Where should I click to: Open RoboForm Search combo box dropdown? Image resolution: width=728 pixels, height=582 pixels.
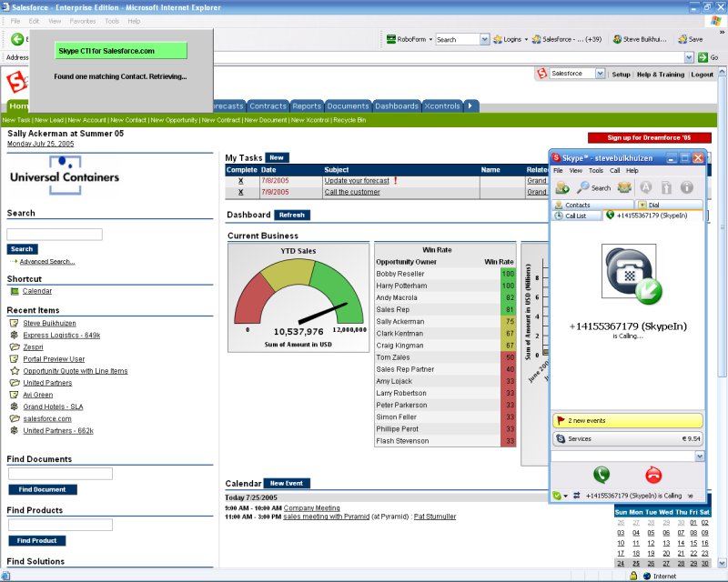click(x=484, y=39)
